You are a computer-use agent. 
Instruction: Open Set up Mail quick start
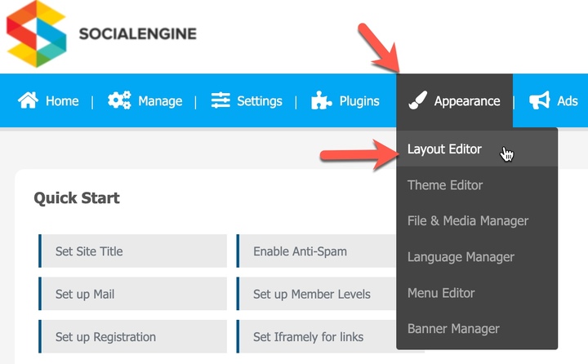[133, 294]
